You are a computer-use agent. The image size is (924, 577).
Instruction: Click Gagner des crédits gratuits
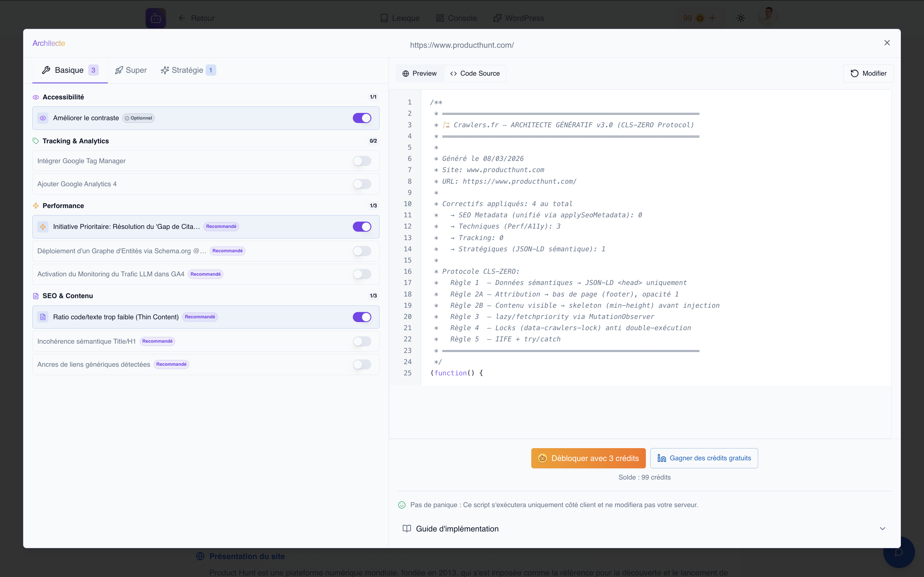point(704,458)
